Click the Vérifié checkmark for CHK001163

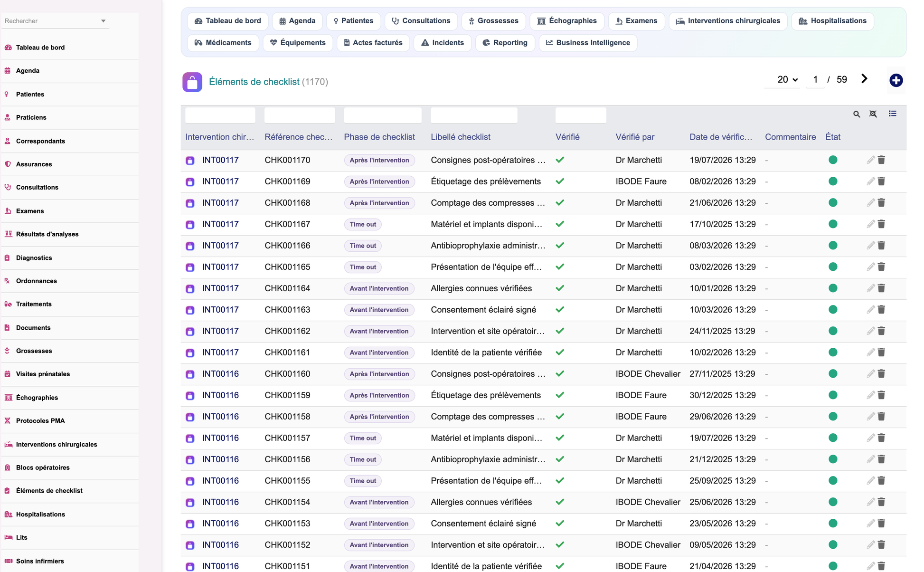(560, 310)
